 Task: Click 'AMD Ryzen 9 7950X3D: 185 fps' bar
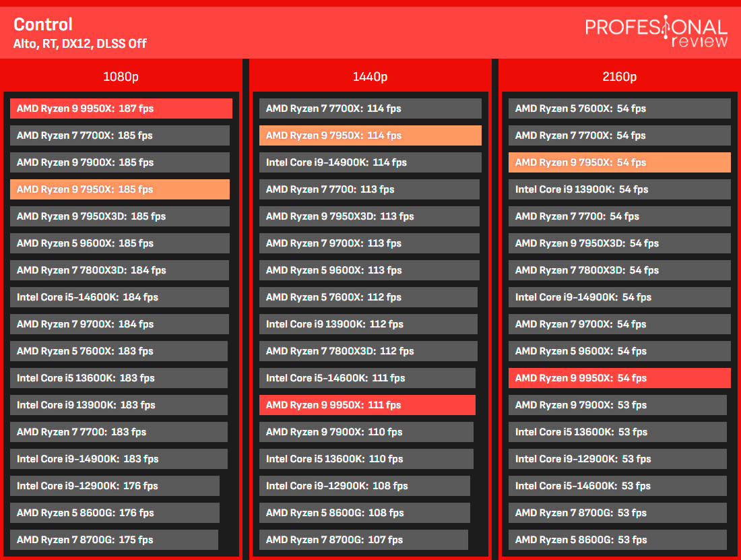click(119, 216)
